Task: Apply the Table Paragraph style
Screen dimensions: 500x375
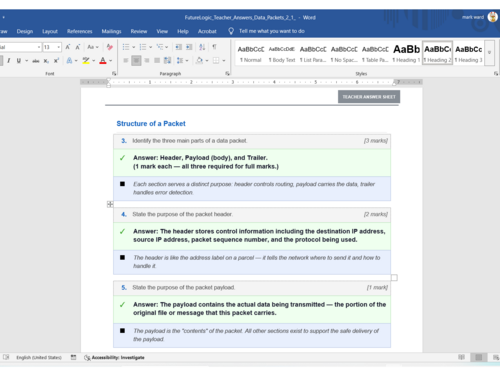Action: point(375,53)
